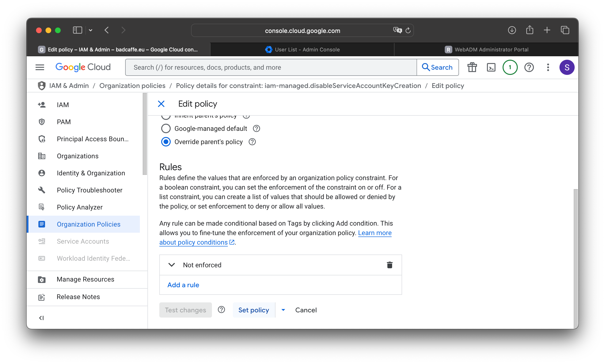
Task: Reload the page from the address bar
Action: click(x=408, y=30)
